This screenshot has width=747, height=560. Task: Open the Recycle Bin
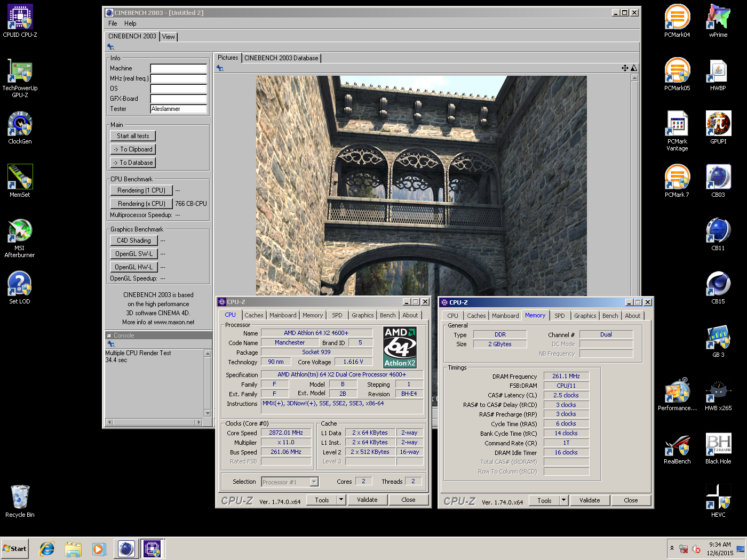point(20,501)
